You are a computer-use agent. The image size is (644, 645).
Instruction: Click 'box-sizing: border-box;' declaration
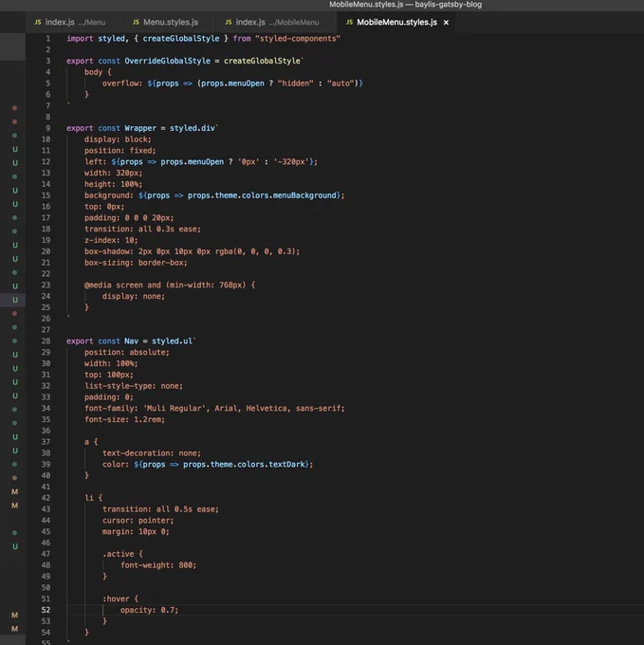[x=136, y=263]
